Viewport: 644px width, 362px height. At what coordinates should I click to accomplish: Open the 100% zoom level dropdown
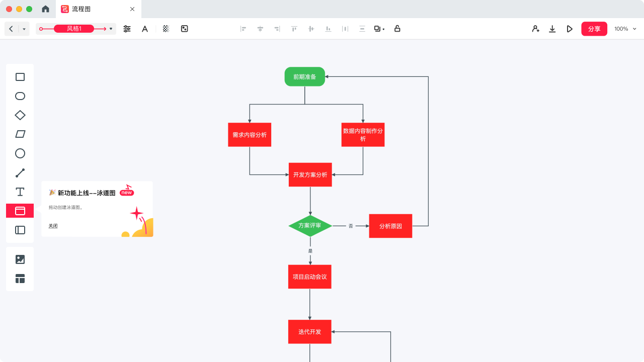pyautogui.click(x=625, y=29)
